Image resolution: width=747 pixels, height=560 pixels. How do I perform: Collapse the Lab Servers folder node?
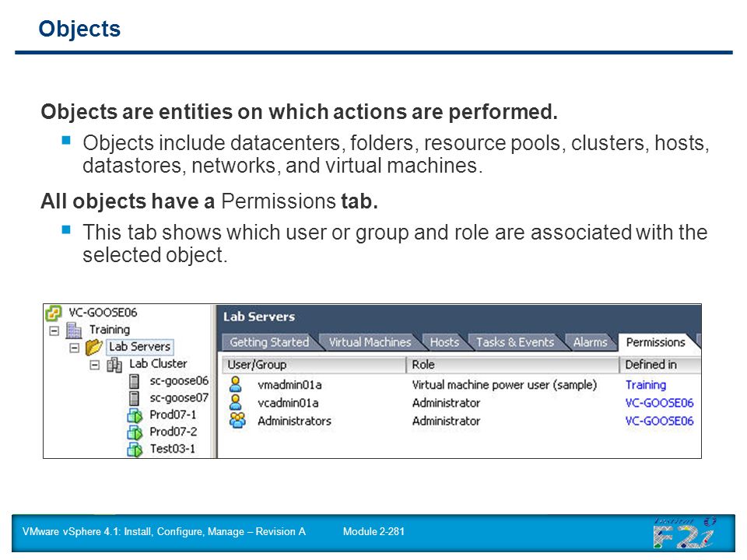pos(75,348)
